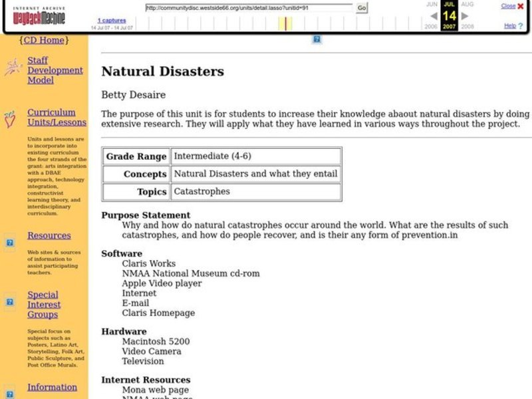
Task: Click the icon beside the Information link
Action: tap(8, 392)
